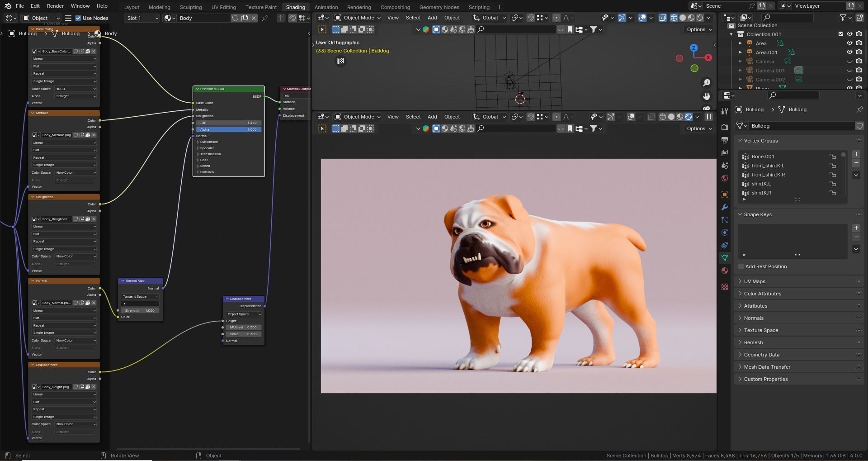Switch to the UV Editing workspace tab
This screenshot has width=868, height=461.
[223, 7]
